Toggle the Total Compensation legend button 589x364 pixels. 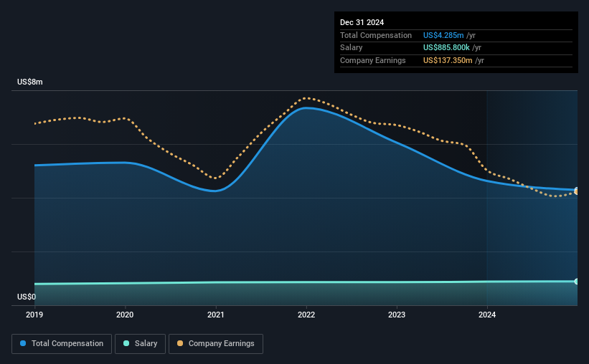62,344
